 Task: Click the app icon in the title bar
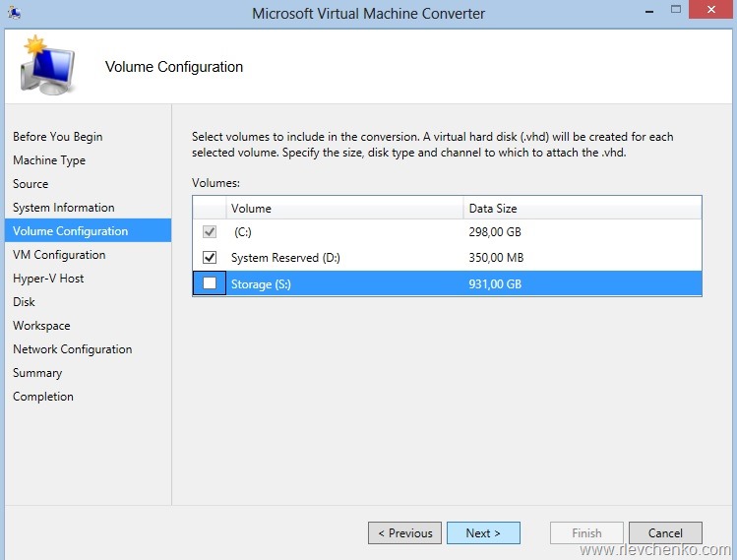[x=13, y=13]
